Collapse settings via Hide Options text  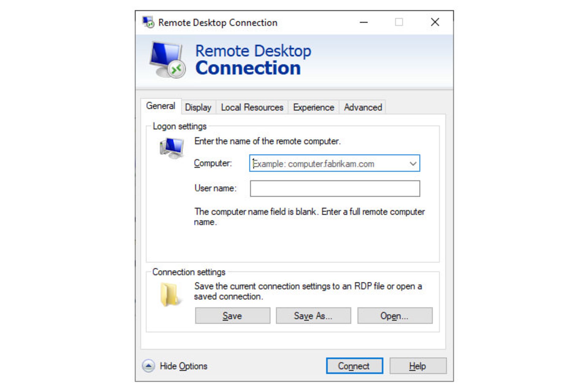(183, 366)
